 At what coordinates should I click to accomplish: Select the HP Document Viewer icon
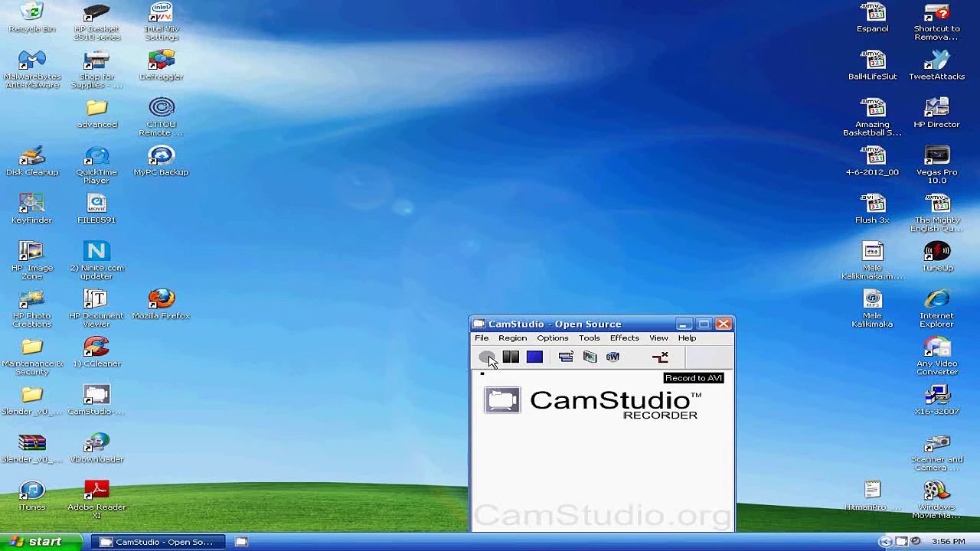click(96, 308)
